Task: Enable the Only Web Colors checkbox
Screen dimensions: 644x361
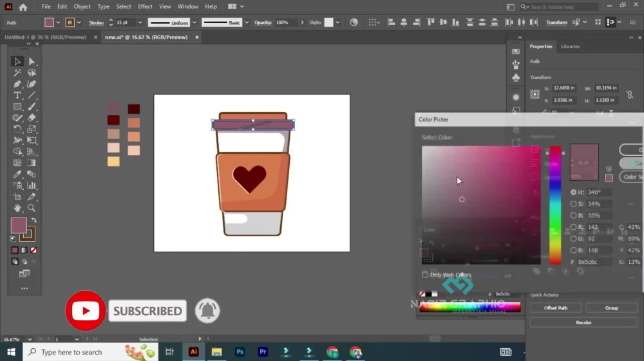Action: pos(425,275)
